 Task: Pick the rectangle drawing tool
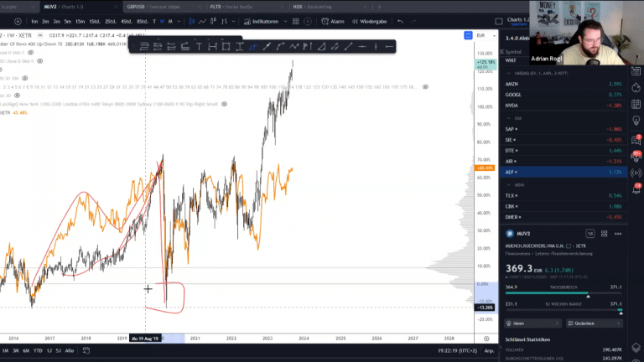tap(226, 47)
